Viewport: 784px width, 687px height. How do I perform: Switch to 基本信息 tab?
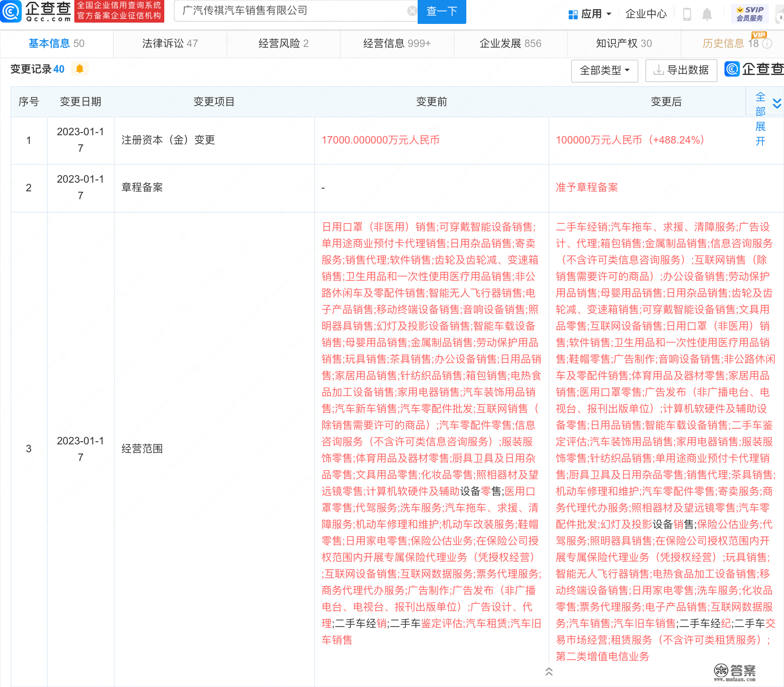pos(56,43)
